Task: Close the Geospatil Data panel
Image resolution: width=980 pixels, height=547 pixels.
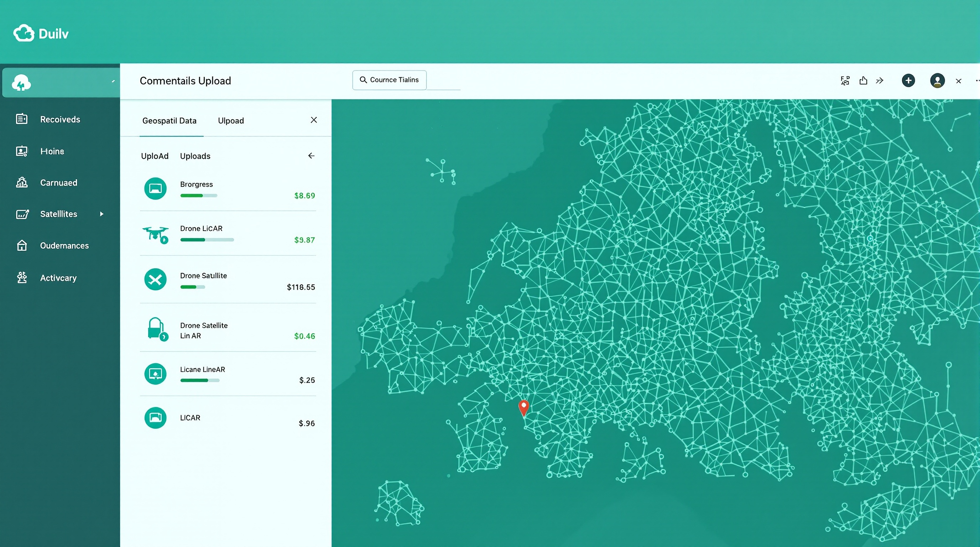Action: coord(313,120)
